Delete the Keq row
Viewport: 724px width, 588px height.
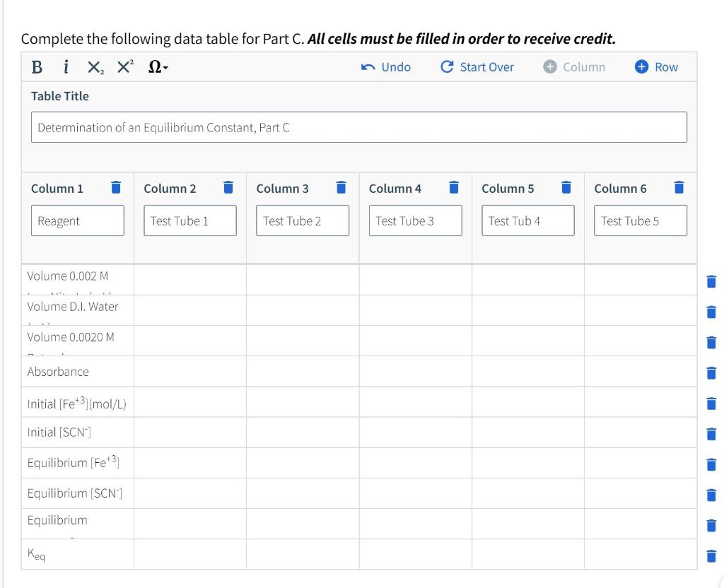coord(711,555)
